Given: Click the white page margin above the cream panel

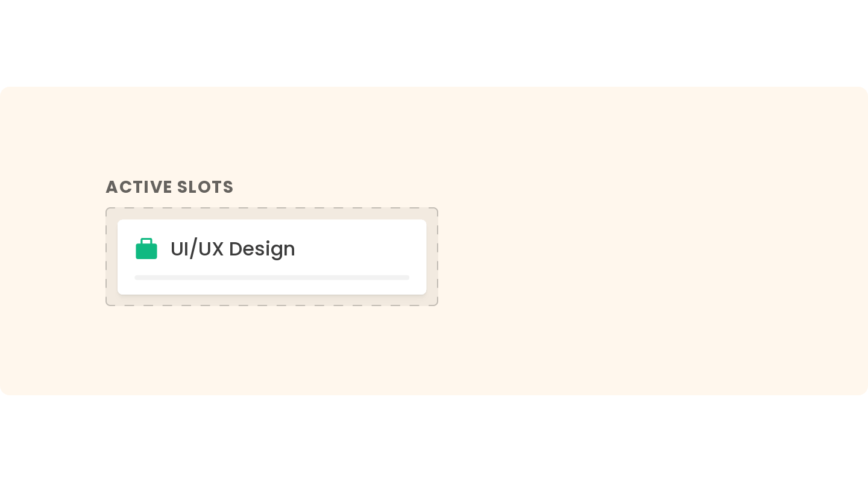Looking at the screenshot, I should pos(434,42).
